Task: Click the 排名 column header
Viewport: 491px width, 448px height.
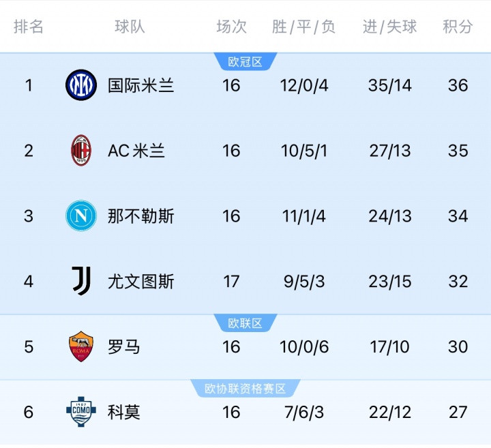Action: click(29, 27)
